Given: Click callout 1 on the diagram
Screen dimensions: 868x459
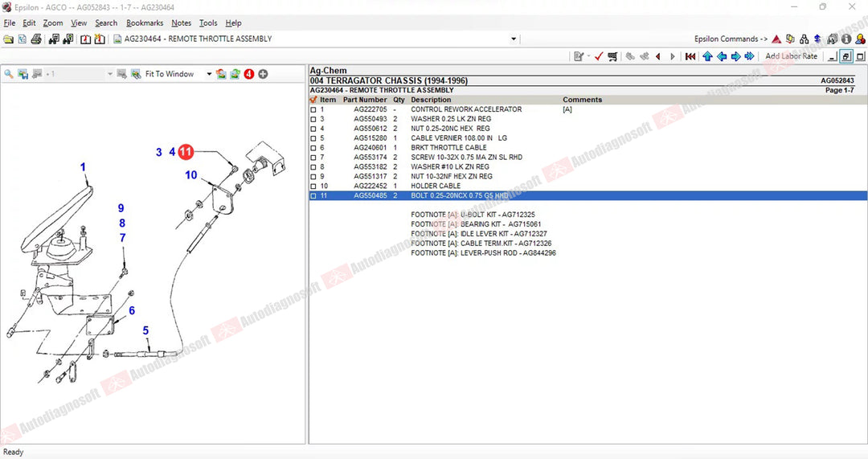Looking at the screenshot, I should coord(83,166).
